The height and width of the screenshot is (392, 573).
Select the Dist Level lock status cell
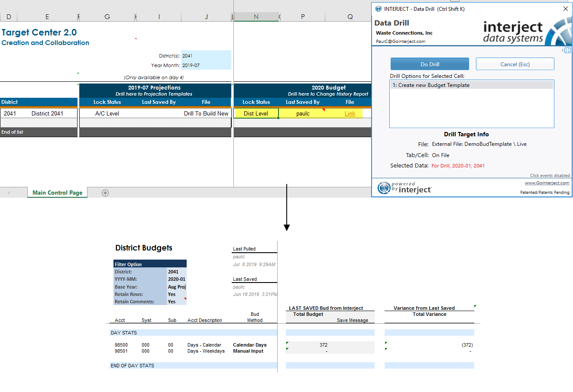coord(256,113)
